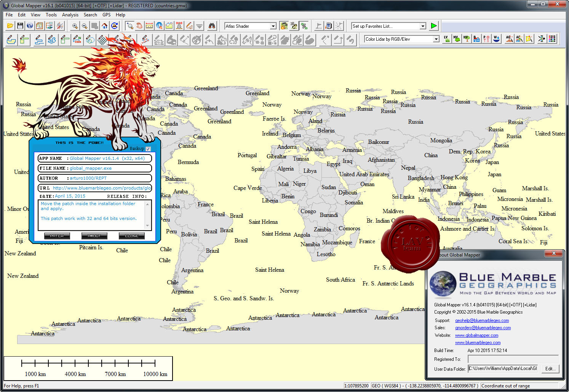The height and width of the screenshot is (392, 569).
Task: Click the release info scrollbar down arrow
Action: point(147,226)
